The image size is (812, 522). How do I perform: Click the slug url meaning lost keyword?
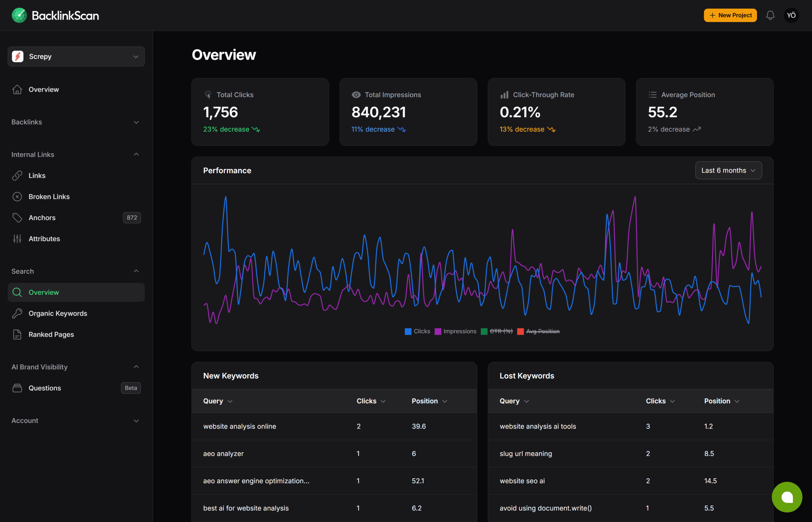526,453
